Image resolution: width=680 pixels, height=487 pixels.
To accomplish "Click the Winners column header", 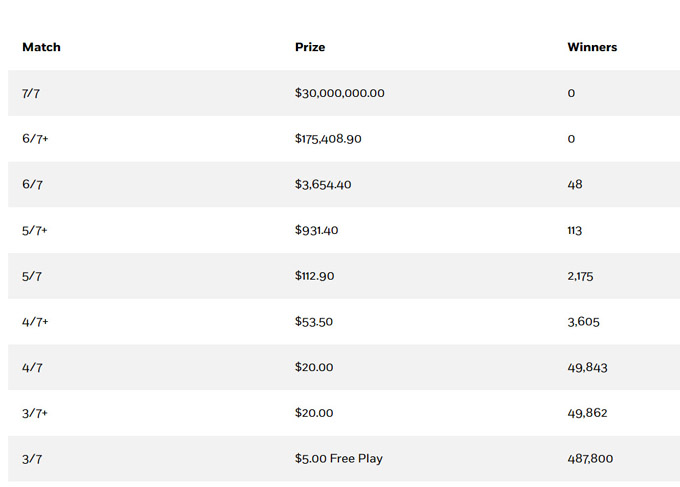I will (x=592, y=47).
